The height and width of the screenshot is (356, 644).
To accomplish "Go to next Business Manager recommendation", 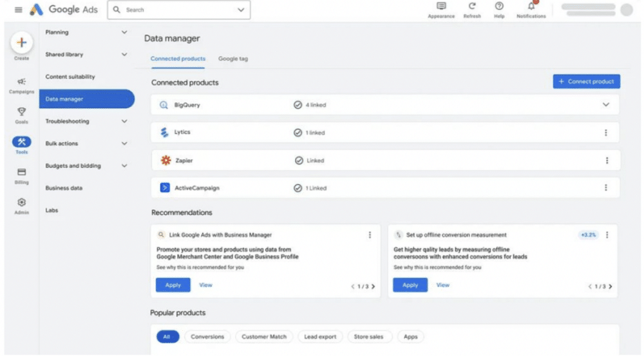I will [x=373, y=286].
